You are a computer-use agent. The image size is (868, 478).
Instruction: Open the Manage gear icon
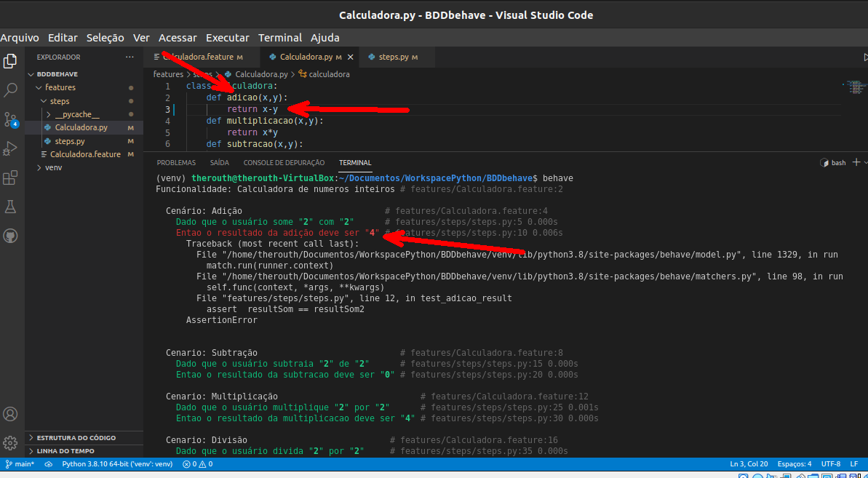(9, 442)
